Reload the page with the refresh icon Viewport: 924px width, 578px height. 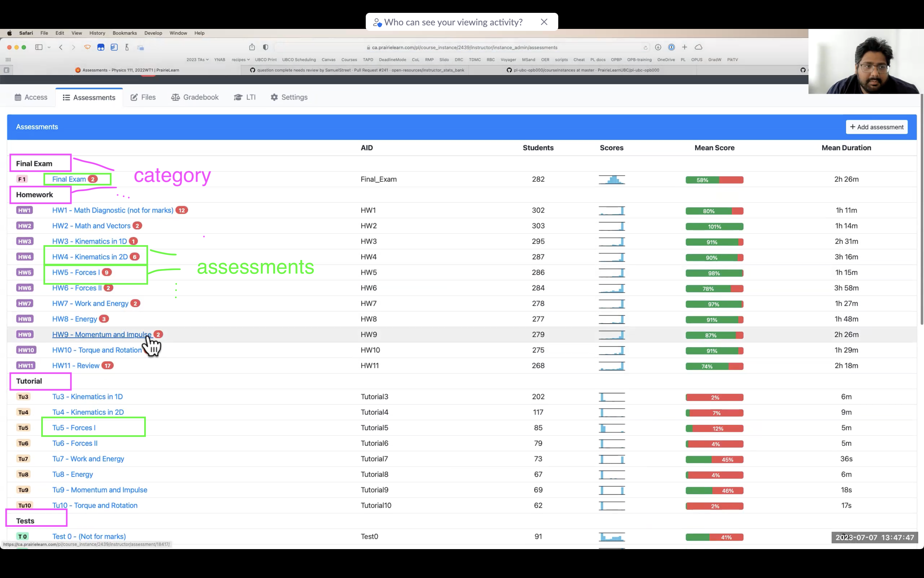645,48
